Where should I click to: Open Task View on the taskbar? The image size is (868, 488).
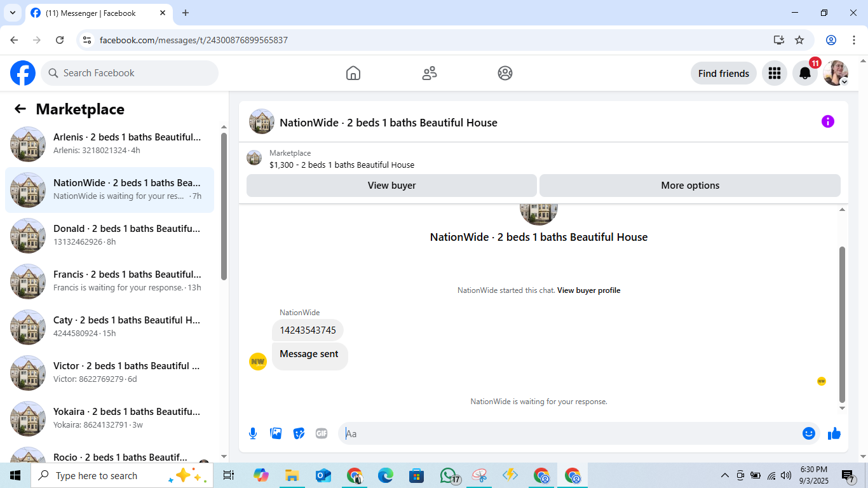click(229, 475)
